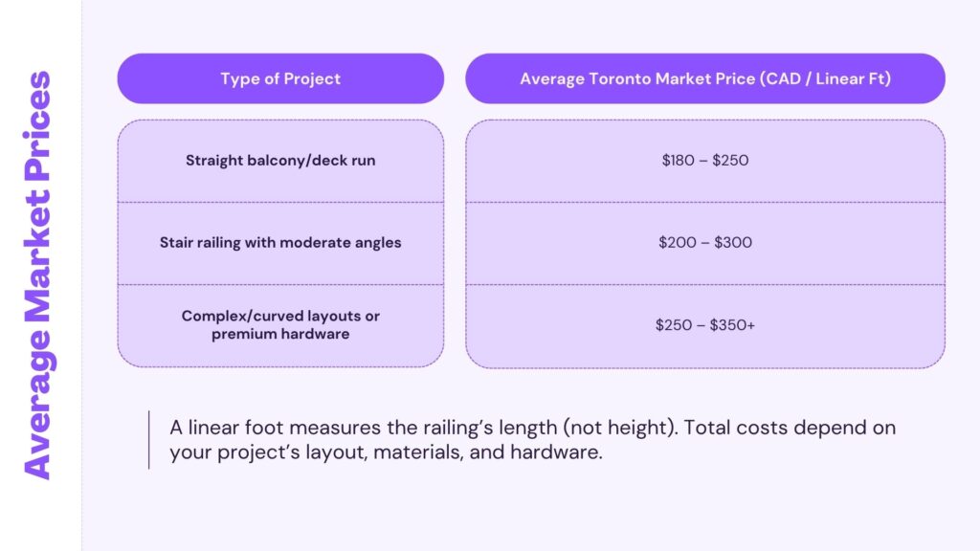The height and width of the screenshot is (551, 980).
Task: Click the "Straight balcony/deck run" row label
Action: click(280, 161)
